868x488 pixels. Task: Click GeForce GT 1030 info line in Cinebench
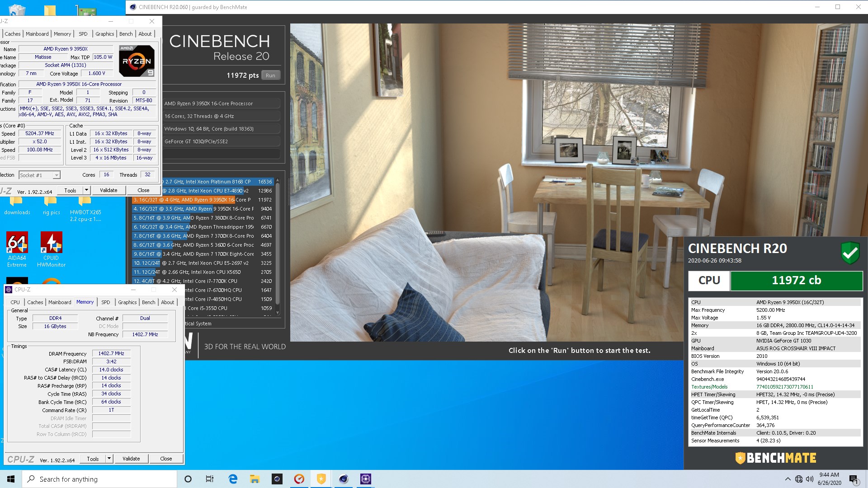222,141
